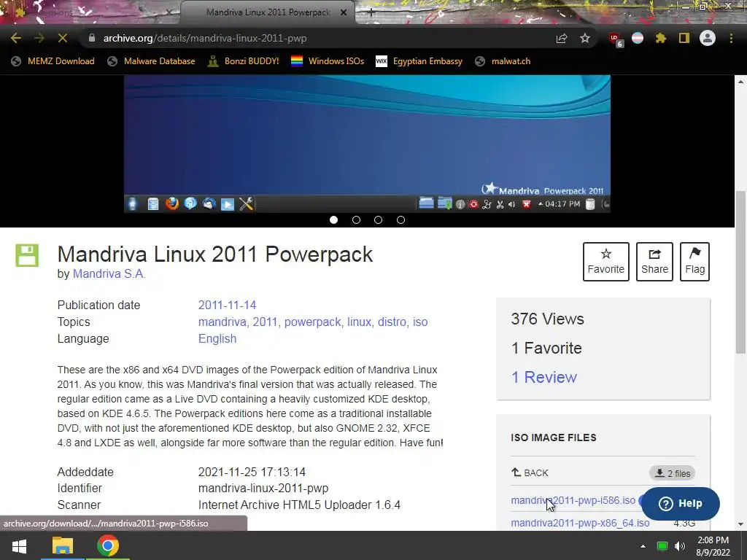Screen dimensions: 747x560
Task: Click the 376 Views text
Action: [x=547, y=319]
